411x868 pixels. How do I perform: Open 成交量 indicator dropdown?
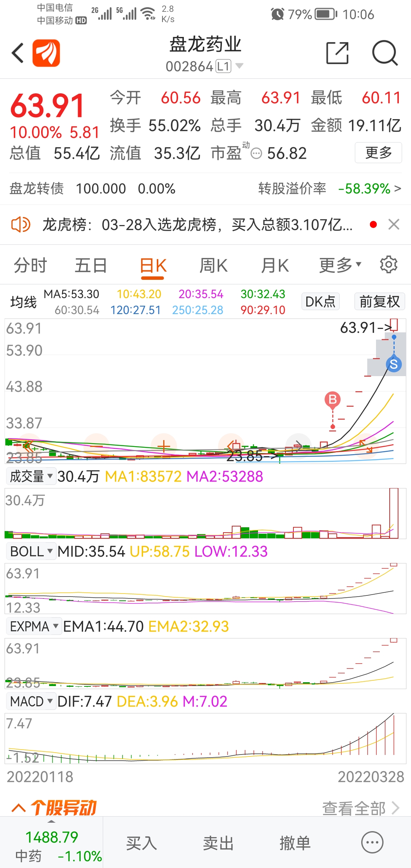tap(31, 476)
